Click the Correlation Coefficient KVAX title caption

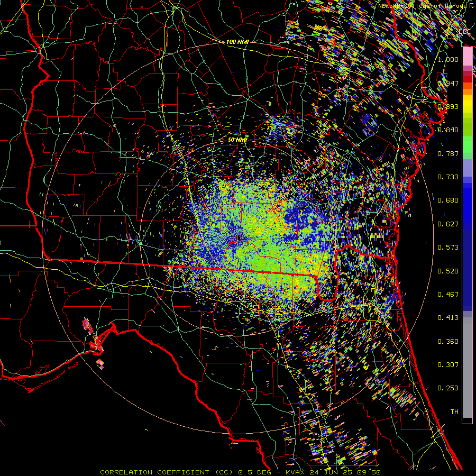click(240, 472)
